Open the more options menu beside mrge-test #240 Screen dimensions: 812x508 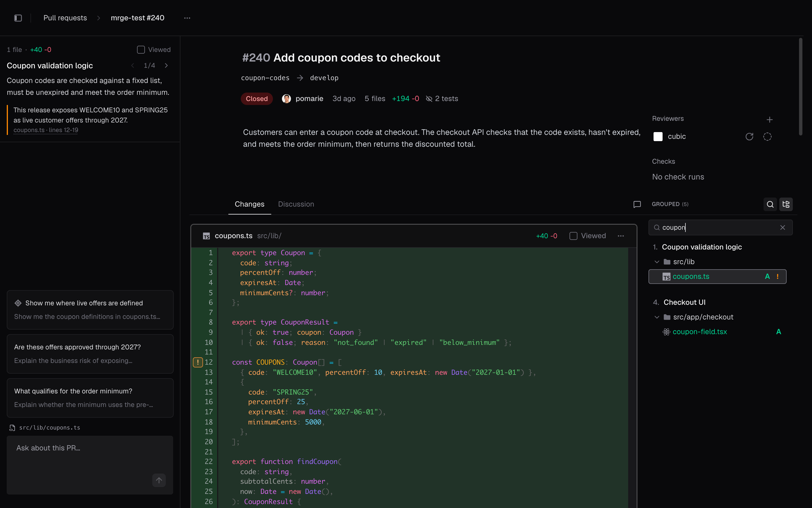(187, 18)
